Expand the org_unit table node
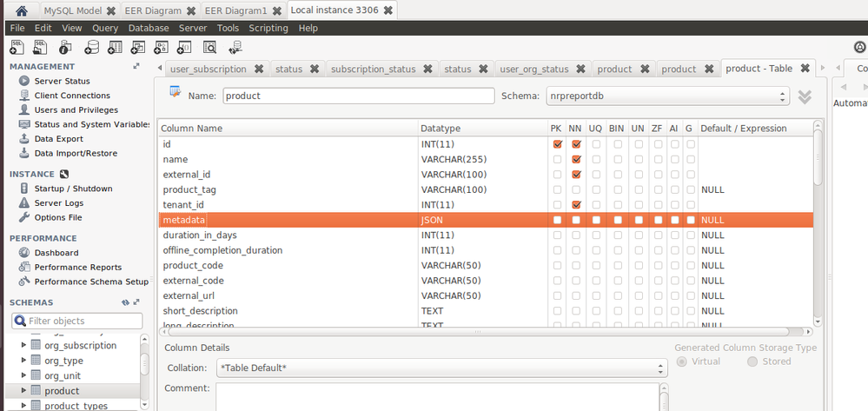 click(23, 375)
